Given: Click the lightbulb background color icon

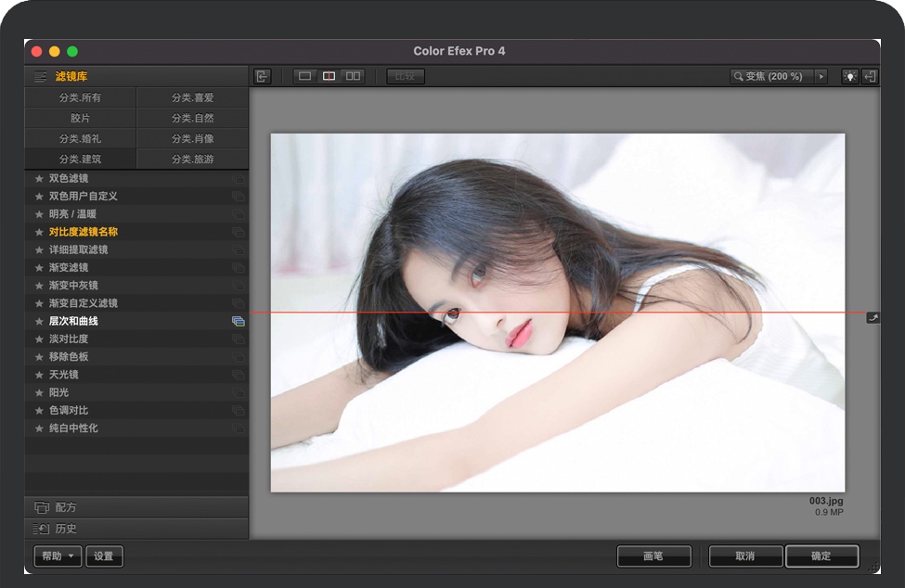Looking at the screenshot, I should 849,77.
